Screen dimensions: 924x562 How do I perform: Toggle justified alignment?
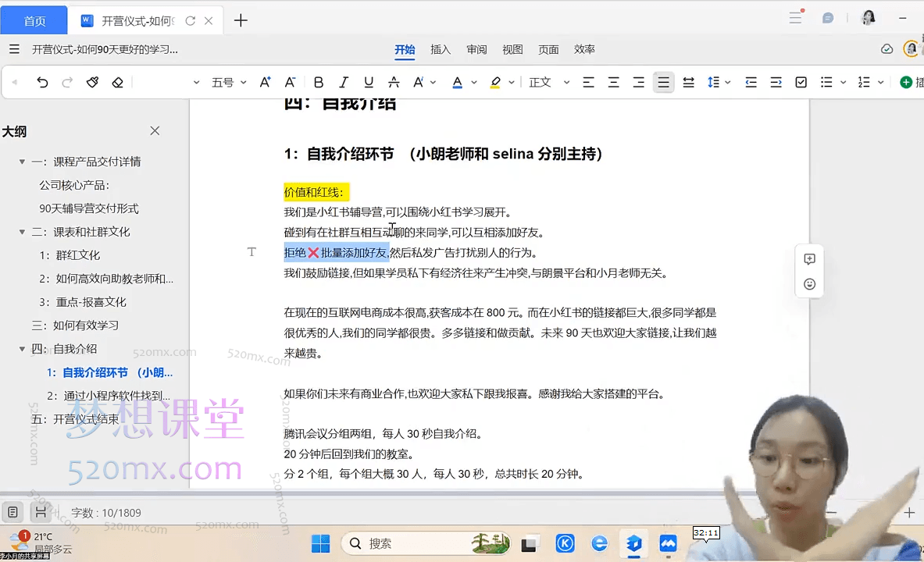(x=663, y=82)
